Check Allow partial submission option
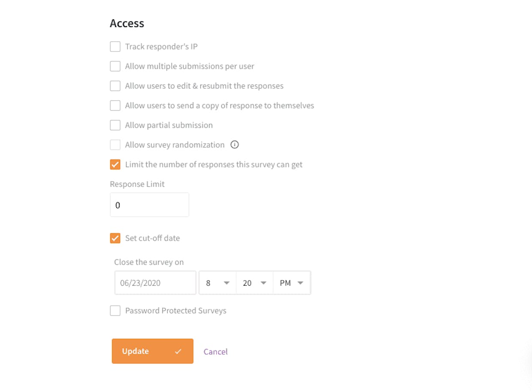This screenshot has height=392, width=532. click(115, 125)
